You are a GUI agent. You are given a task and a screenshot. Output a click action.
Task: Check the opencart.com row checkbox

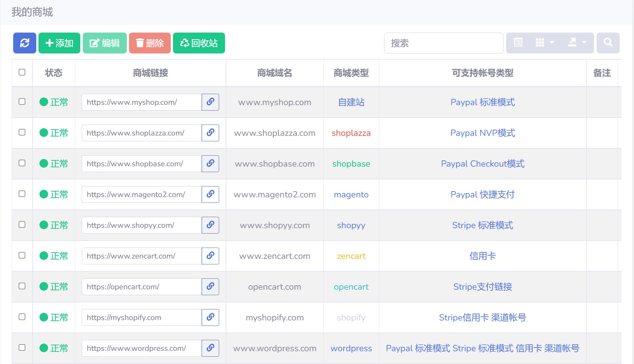[x=22, y=286]
